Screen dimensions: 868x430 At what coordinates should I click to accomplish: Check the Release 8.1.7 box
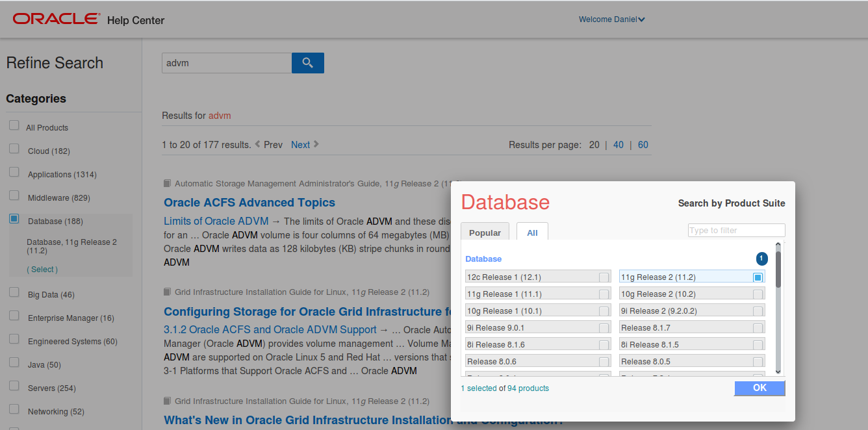(758, 328)
